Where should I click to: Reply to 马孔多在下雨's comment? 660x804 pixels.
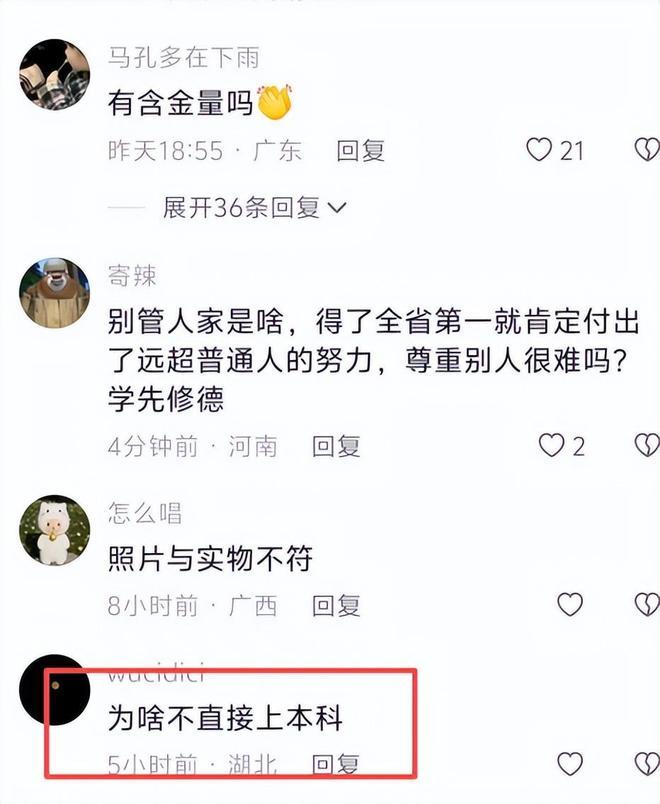pyautogui.click(x=361, y=151)
